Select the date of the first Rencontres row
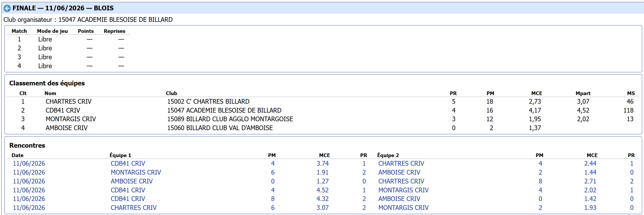Viewport: 644px width, 215px height. click(29, 163)
